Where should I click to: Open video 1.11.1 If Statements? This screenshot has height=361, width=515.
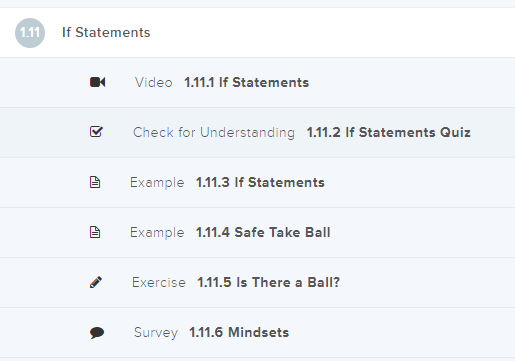click(x=247, y=82)
